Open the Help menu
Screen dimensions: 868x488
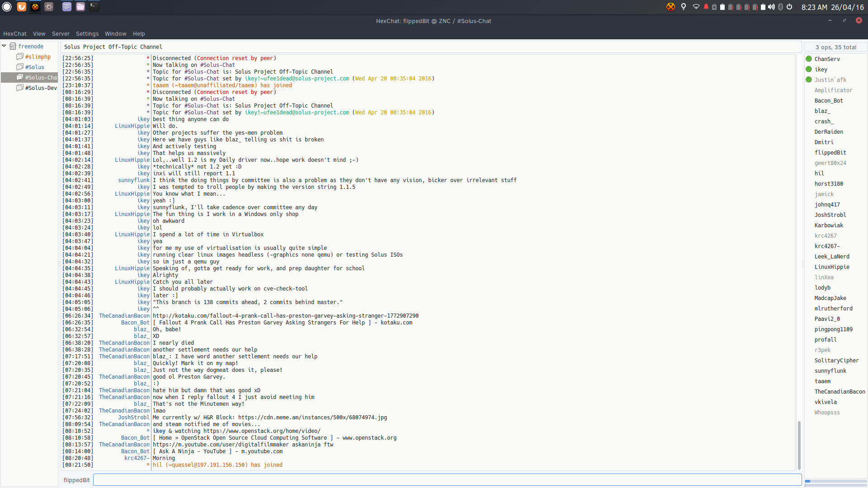click(x=139, y=34)
